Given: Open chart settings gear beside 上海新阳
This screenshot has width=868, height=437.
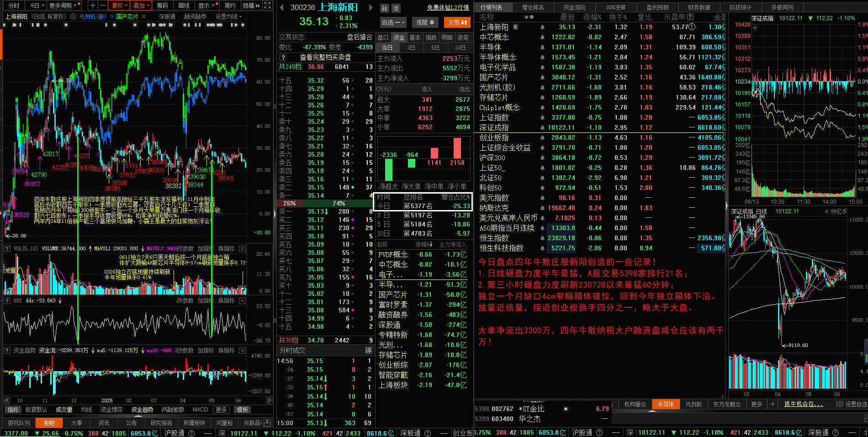Looking at the screenshot, I should click(73, 16).
